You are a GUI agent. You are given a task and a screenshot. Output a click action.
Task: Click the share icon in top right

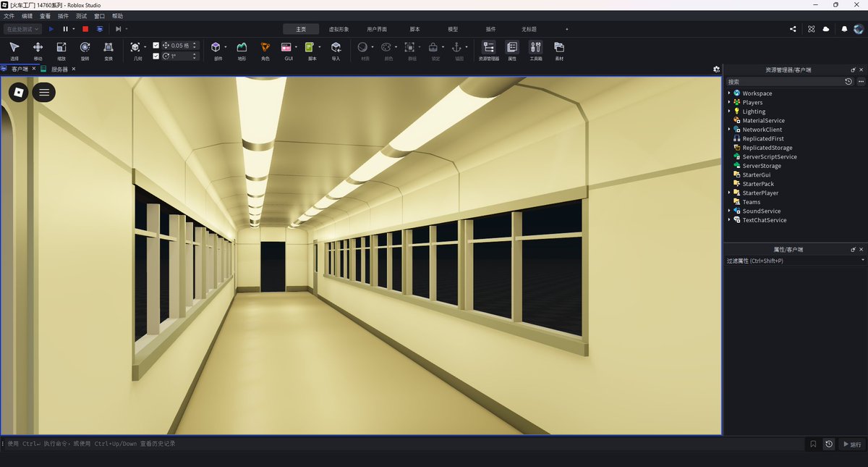(x=793, y=29)
